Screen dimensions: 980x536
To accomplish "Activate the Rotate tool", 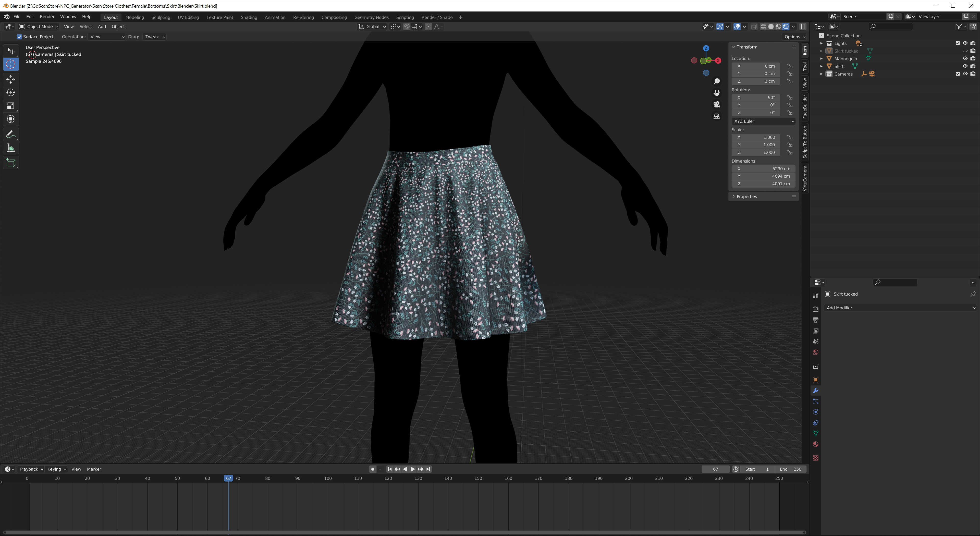I will coord(11,92).
